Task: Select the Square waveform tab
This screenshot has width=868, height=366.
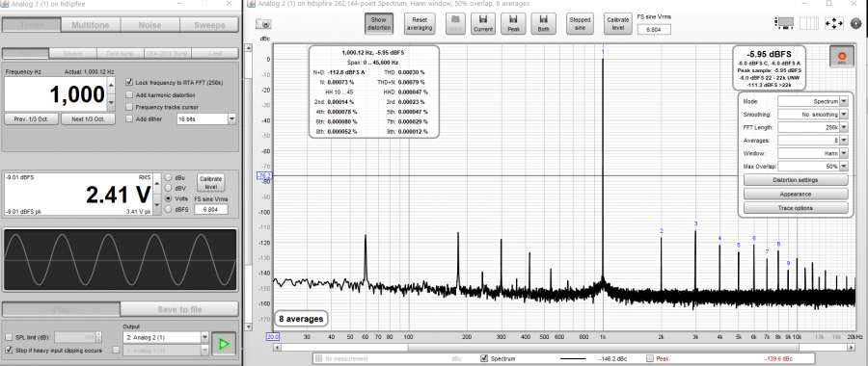Action: (x=72, y=54)
